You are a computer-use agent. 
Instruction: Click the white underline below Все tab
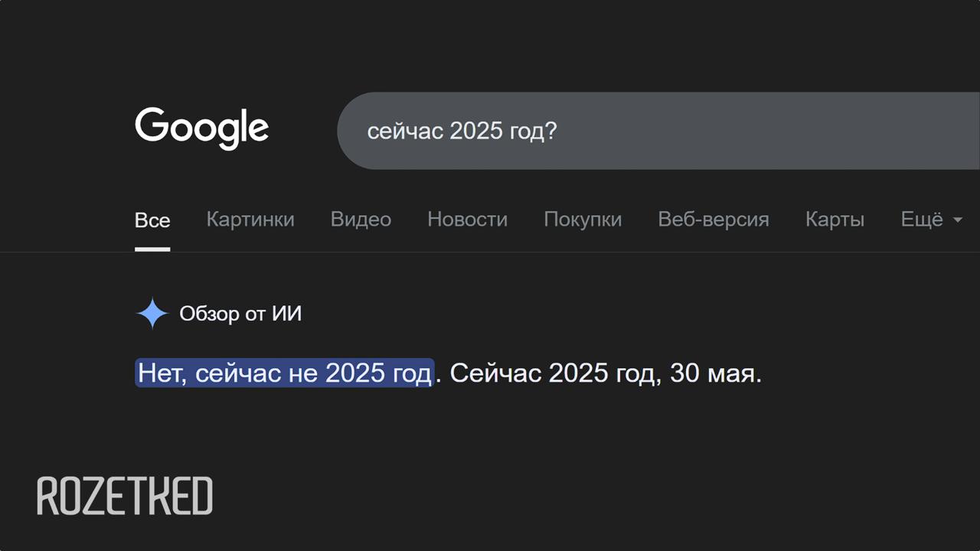(x=152, y=249)
